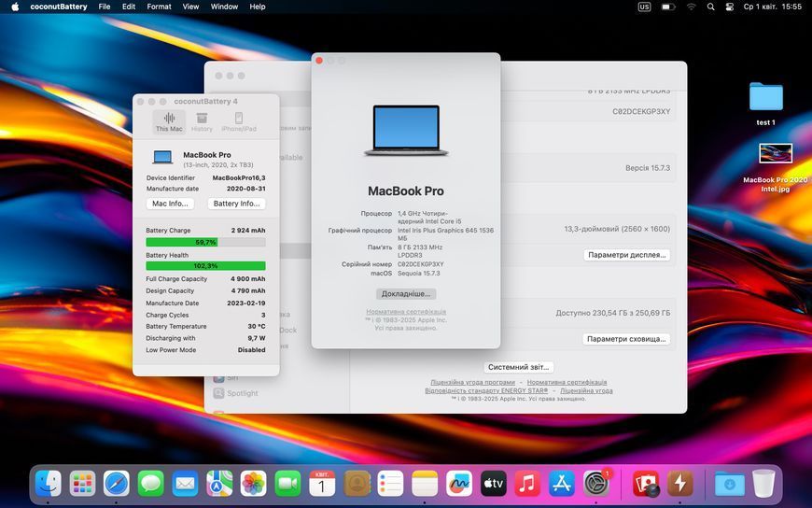Screen dimensions: 812x508
Task: Select MacBook Pro 2020 Intel.jpg desktop file
Action: [x=776, y=167]
